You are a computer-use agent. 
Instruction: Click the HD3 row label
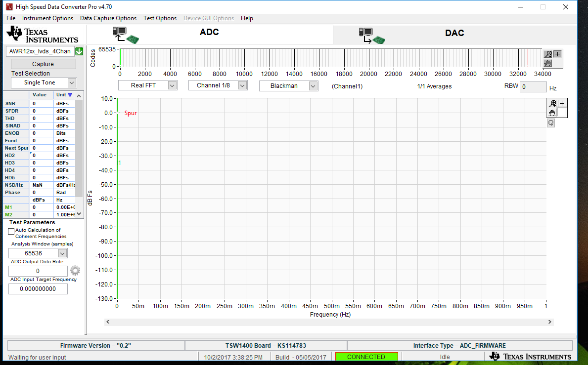10,163
